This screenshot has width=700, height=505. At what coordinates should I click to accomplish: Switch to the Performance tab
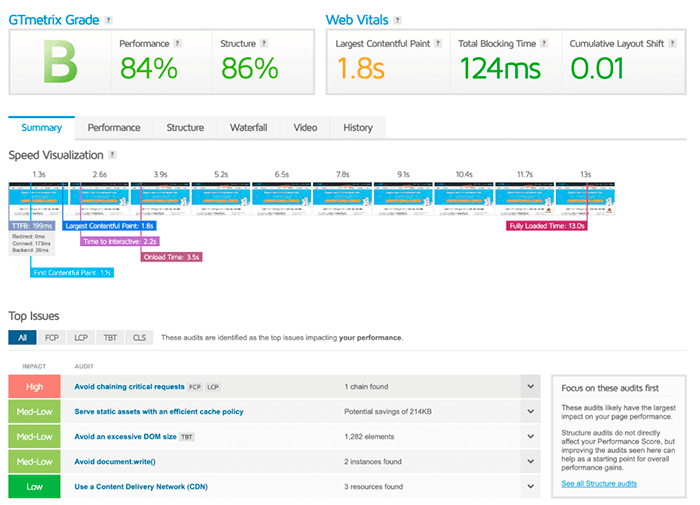pyautogui.click(x=114, y=128)
